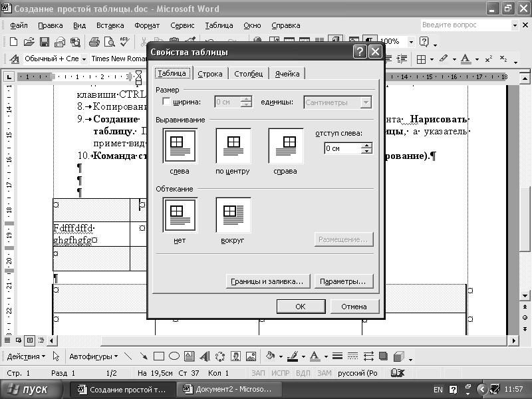Screen dimensions: 532x399
Task: Click the subscript x₂ icon
Action: [x=503, y=59]
